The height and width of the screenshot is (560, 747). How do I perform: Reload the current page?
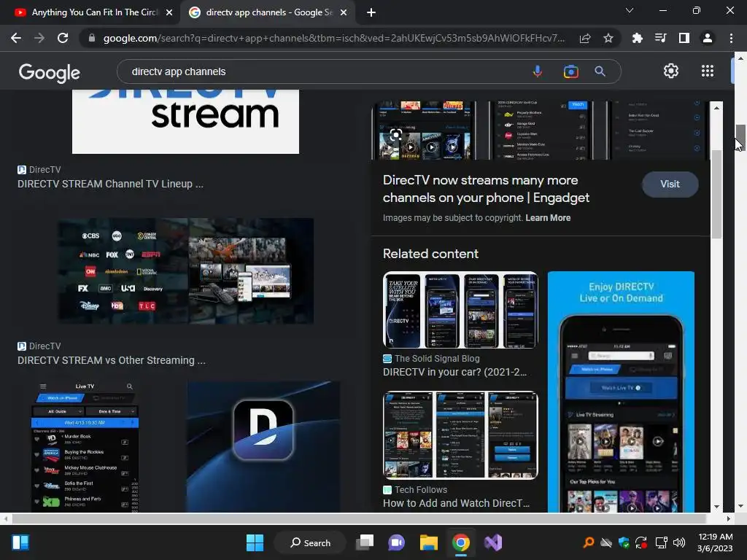(63, 38)
